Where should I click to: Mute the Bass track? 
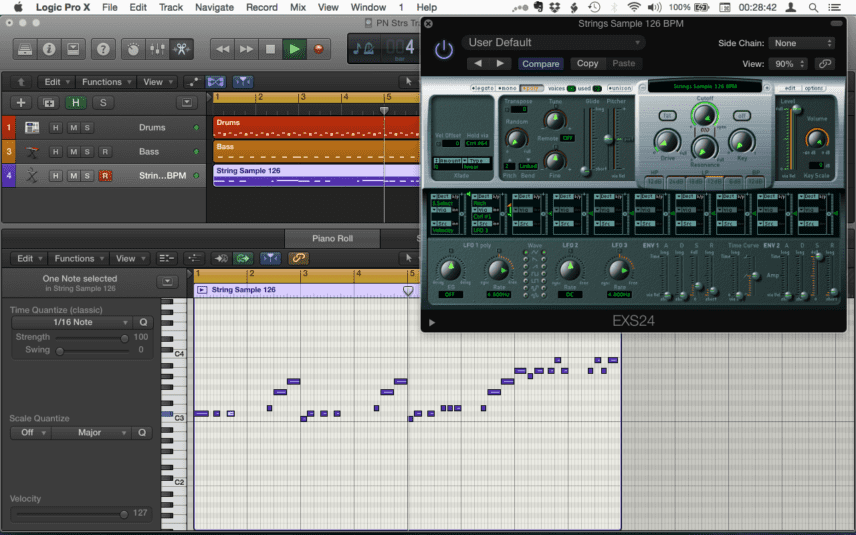(73, 151)
